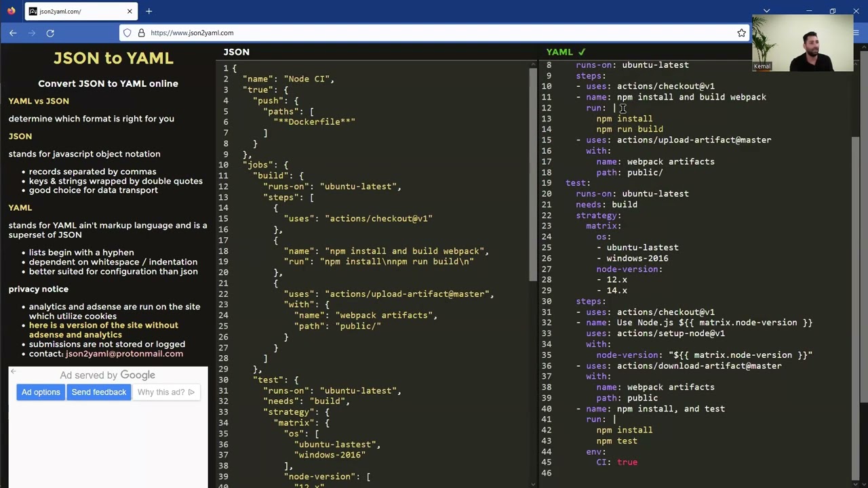Viewport: 868px width, 488px height.
Task: Click JSON line '"node-version": ['
Action: point(327,476)
